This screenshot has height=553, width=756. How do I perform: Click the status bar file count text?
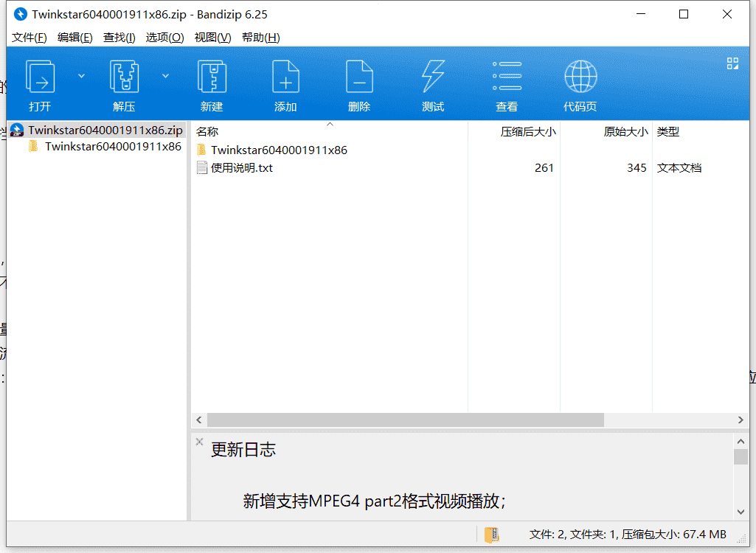(x=628, y=534)
